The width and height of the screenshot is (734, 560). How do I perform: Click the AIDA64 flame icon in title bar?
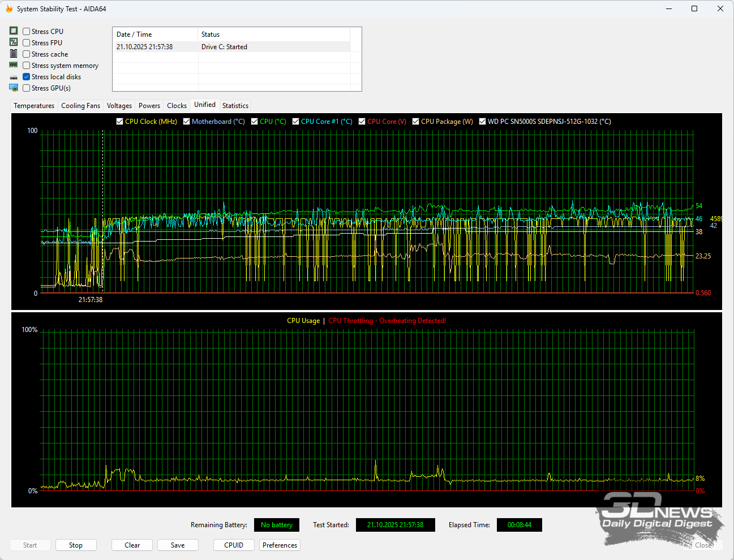coord(9,8)
